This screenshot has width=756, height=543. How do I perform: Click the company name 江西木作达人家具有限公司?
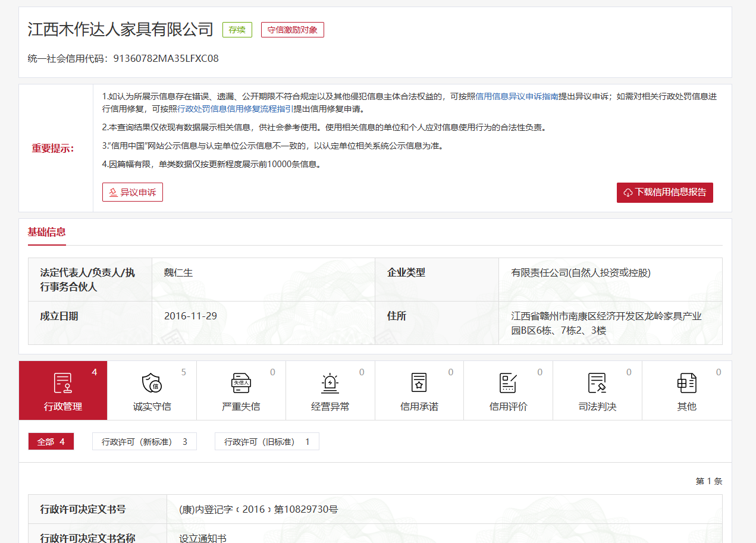coord(121,29)
